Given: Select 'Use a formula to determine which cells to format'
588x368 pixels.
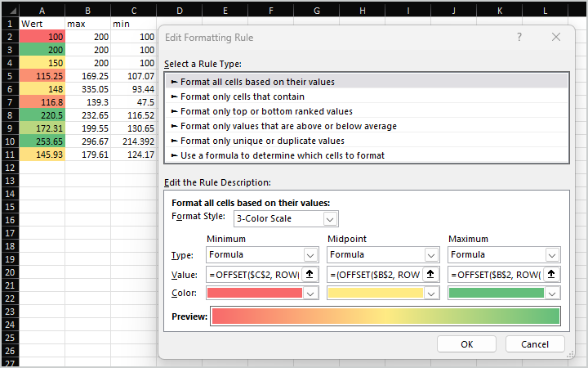Looking at the screenshot, I should (x=367, y=155).
